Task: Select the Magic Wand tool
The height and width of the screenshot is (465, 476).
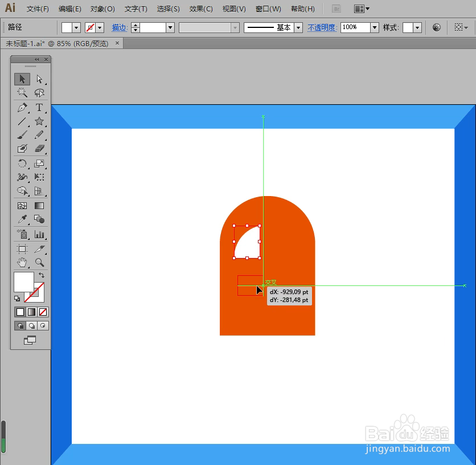Action: (x=22, y=93)
